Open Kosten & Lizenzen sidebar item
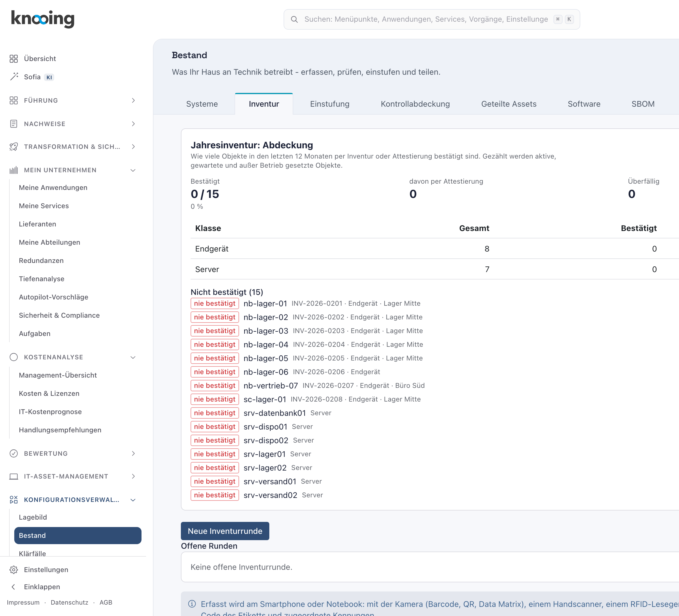Image resolution: width=679 pixels, height=616 pixels. (x=49, y=394)
